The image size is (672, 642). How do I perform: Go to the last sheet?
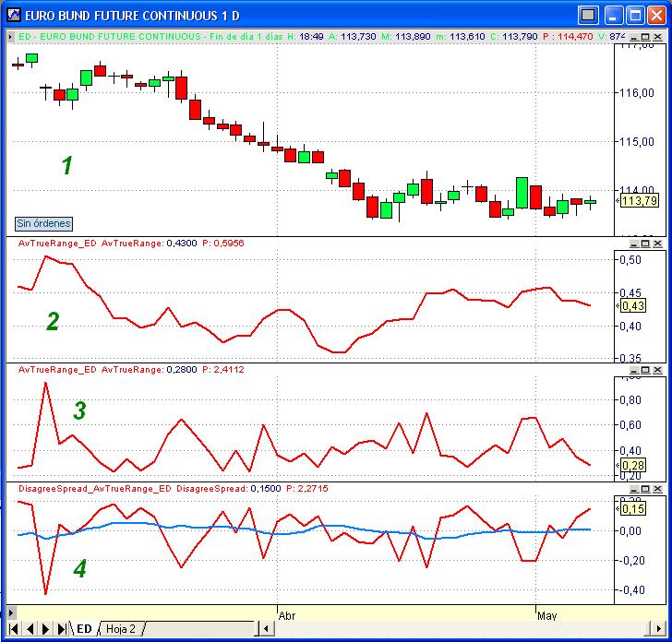coord(62,629)
